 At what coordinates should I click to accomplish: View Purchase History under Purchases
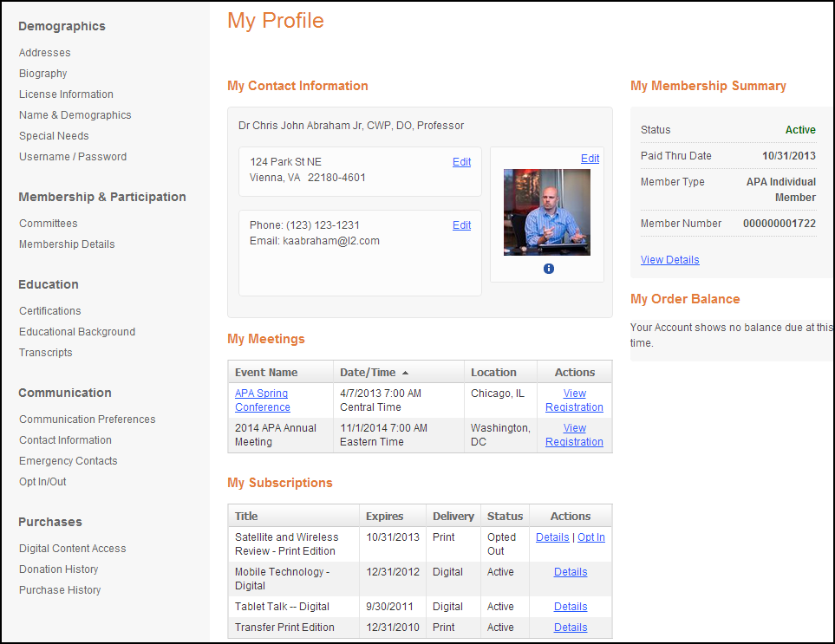pos(59,590)
